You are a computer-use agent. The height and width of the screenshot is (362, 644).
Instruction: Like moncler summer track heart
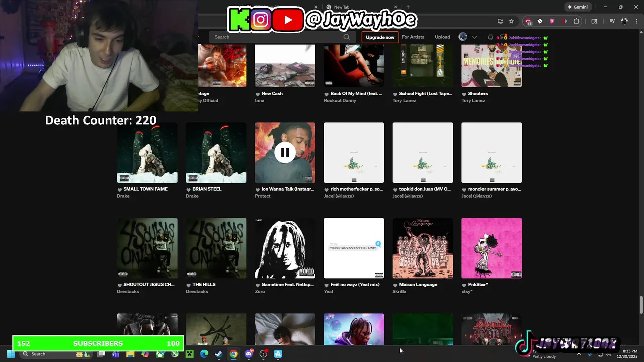click(464, 189)
